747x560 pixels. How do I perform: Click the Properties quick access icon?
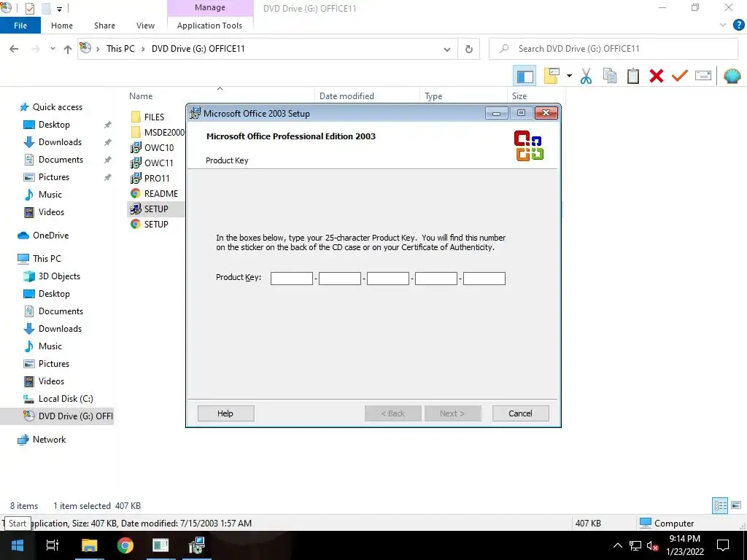(x=29, y=9)
